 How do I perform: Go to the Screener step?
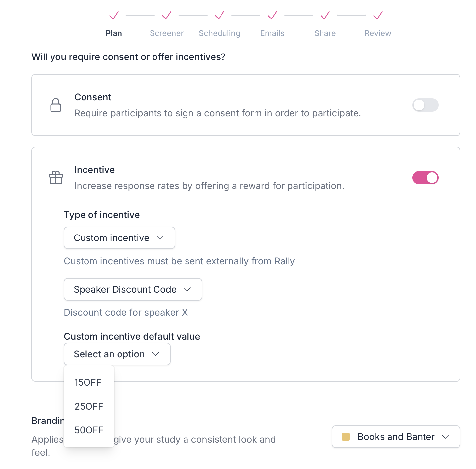click(167, 33)
